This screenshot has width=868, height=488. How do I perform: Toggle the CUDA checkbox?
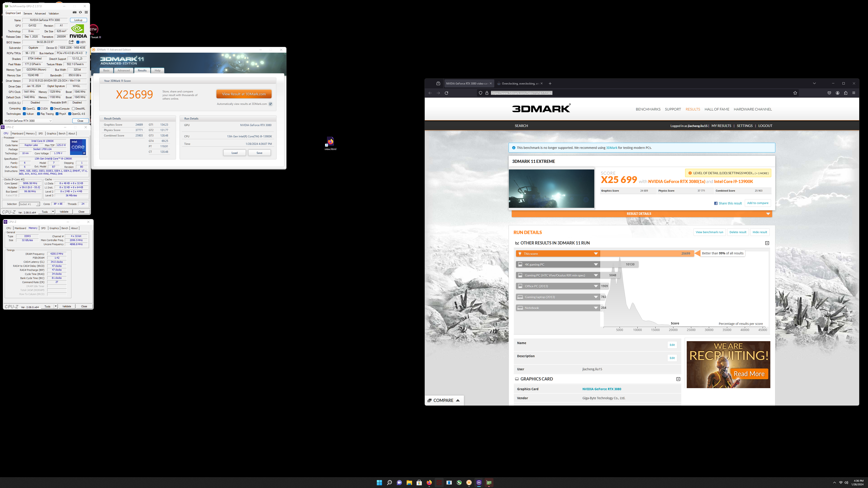click(39, 108)
